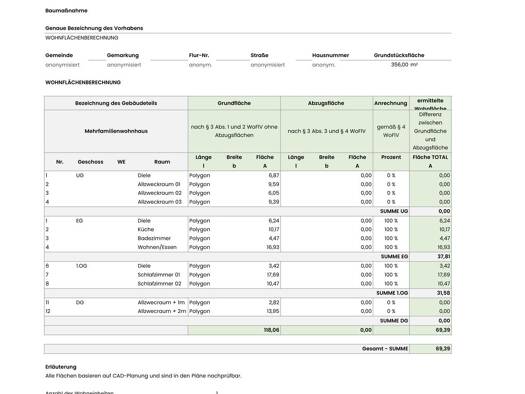Select the SUMME EG total 37,81
The height and width of the screenshot is (394, 525).
pyautogui.click(x=444, y=256)
